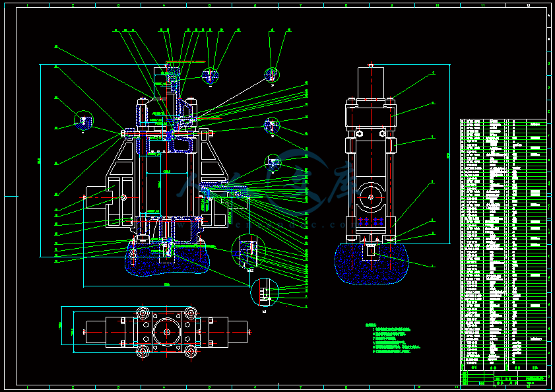Screen dimensions: 555x392
Task: Select the plan view below the front view
Action: (167, 332)
